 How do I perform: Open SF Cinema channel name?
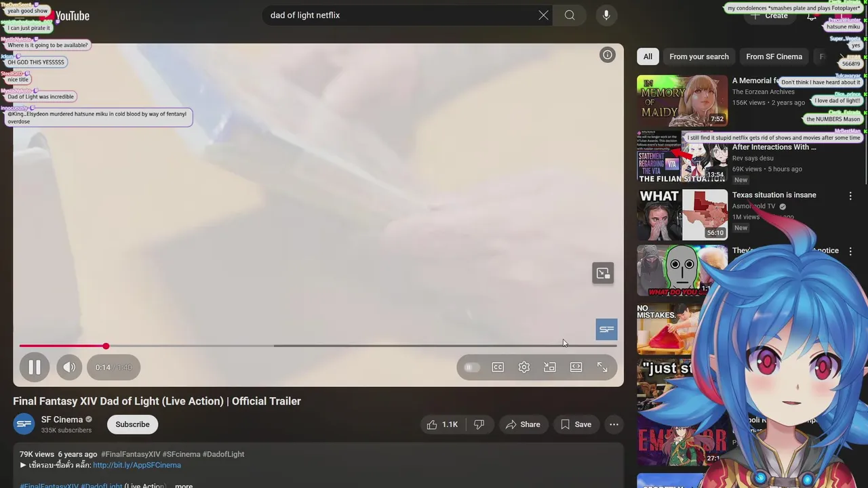point(62,420)
